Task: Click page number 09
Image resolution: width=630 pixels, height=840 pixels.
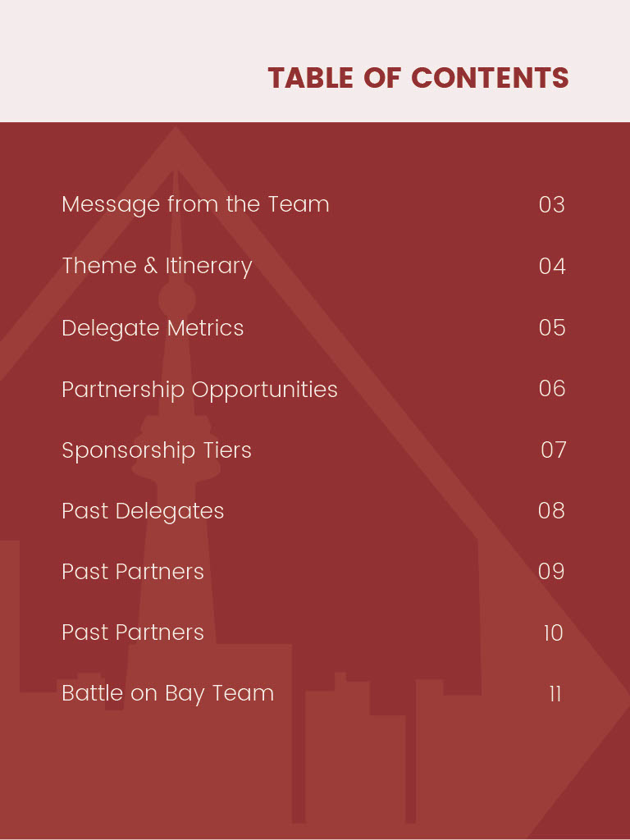Action: tap(551, 571)
